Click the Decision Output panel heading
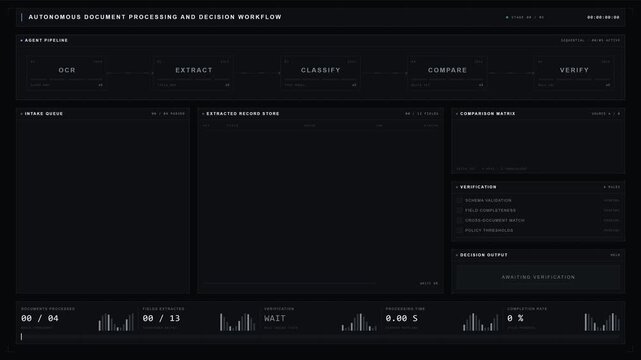The width and height of the screenshot is (641, 360). click(x=484, y=255)
